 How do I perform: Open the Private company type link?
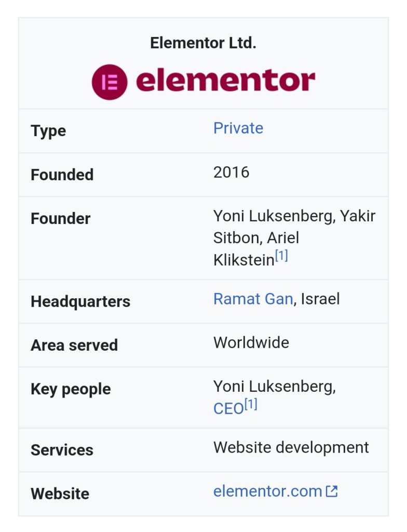(238, 128)
